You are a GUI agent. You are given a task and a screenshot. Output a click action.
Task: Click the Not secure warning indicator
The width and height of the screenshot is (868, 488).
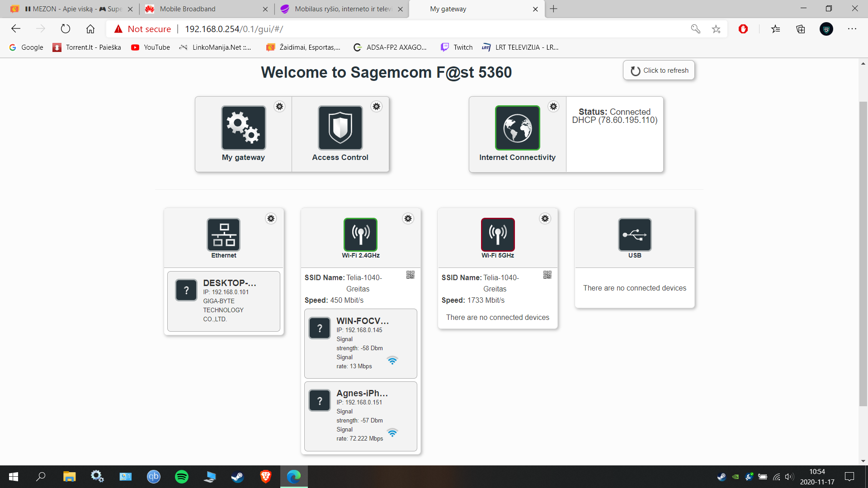[143, 29]
